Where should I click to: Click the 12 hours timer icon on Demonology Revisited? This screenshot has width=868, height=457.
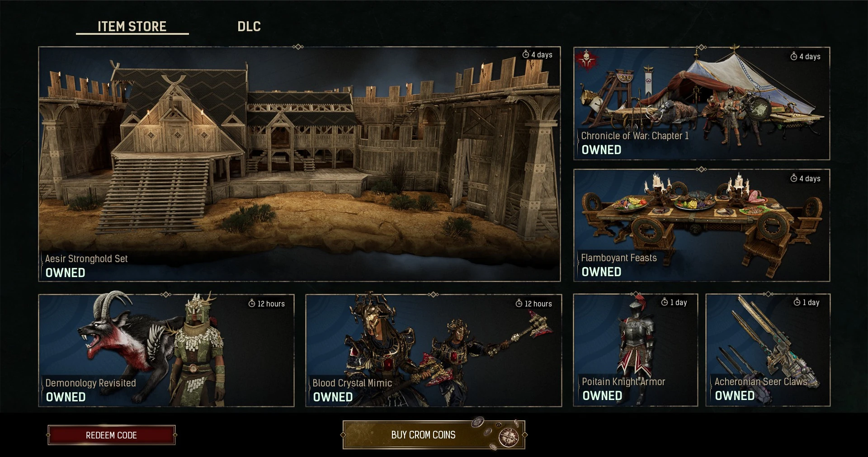pos(252,303)
